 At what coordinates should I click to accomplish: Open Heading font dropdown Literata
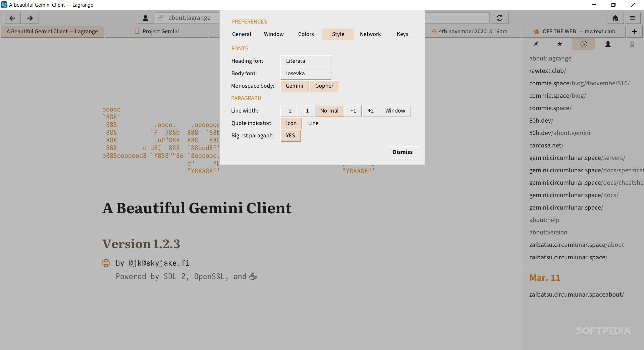pyautogui.click(x=306, y=61)
